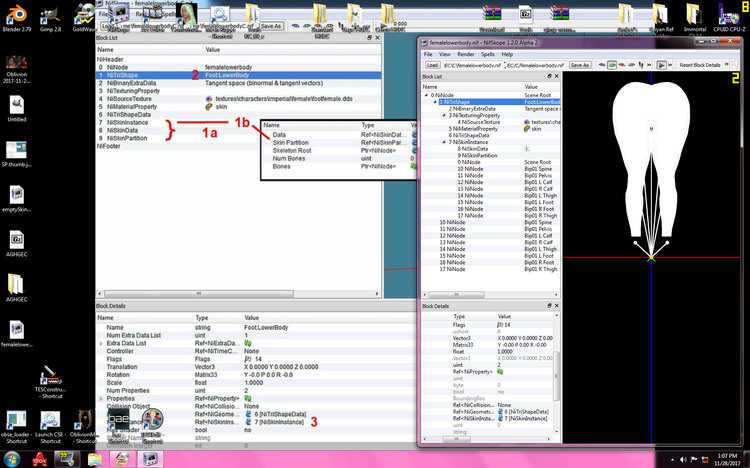Screen dimensions: 750x468
Task: Open Help menu in front NifSkope window
Action: pyautogui.click(x=507, y=54)
